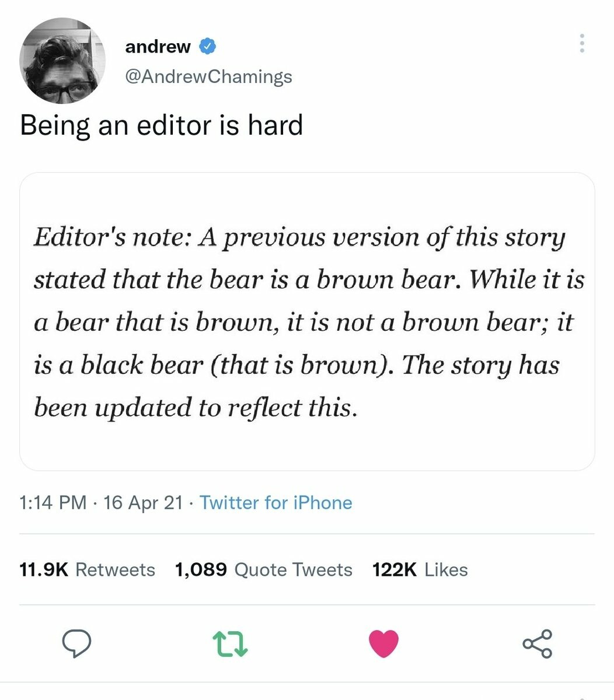
Task: Toggle the green retweet icon
Action: click(x=231, y=643)
